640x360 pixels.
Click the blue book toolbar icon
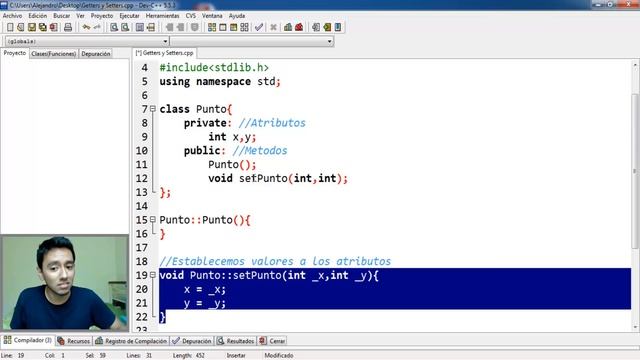pyautogui.click(x=338, y=27)
